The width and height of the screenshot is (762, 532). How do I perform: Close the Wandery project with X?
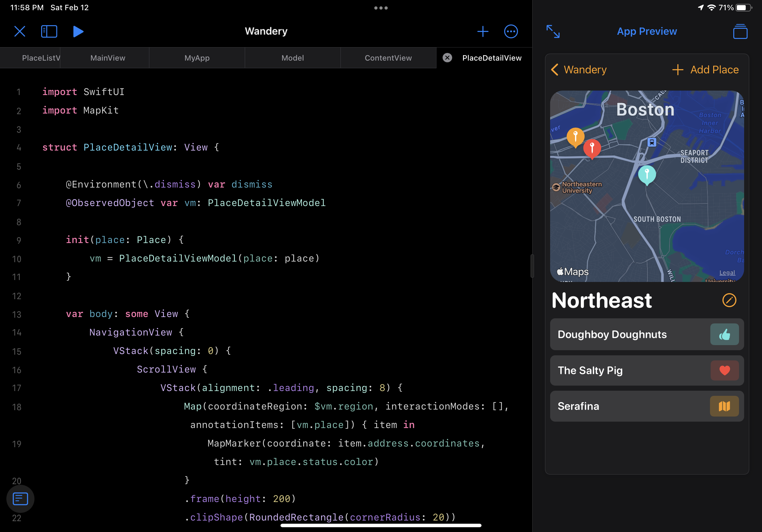pyautogui.click(x=20, y=32)
